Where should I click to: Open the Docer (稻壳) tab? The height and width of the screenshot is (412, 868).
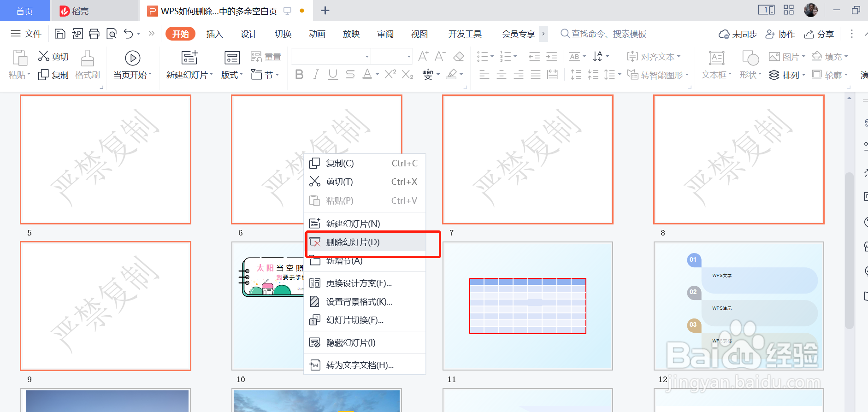(x=94, y=11)
